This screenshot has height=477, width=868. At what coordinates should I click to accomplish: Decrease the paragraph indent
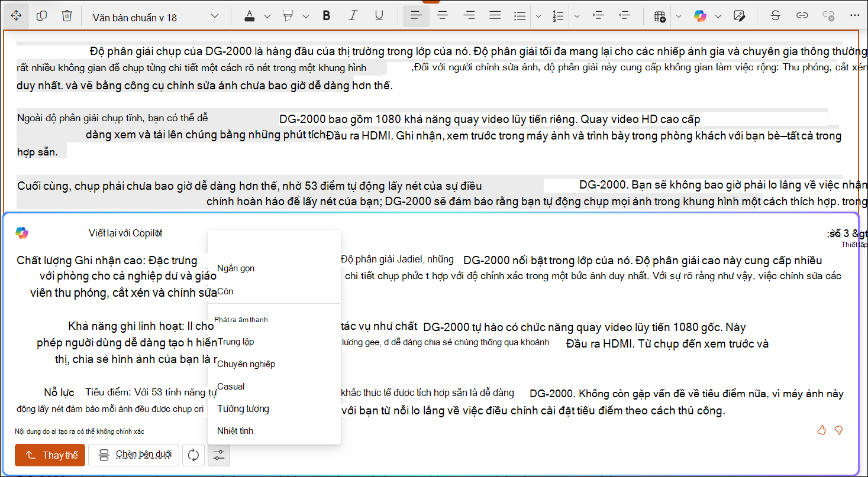[x=624, y=16]
